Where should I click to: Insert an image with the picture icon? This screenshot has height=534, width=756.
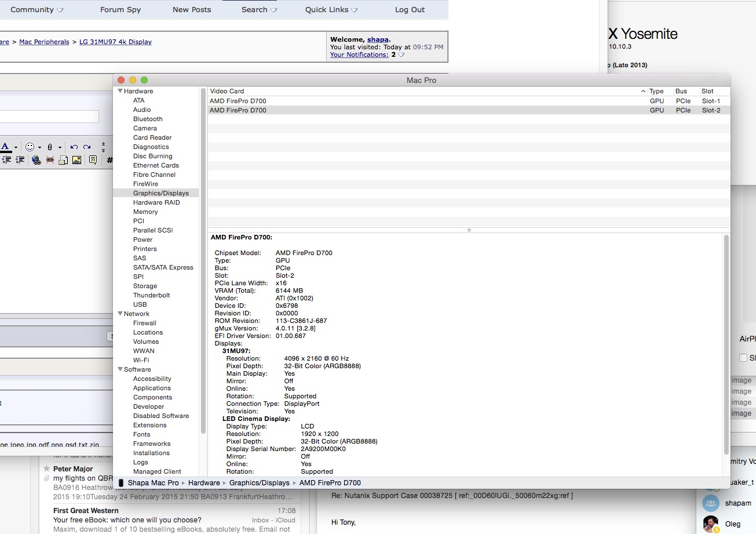(76, 160)
